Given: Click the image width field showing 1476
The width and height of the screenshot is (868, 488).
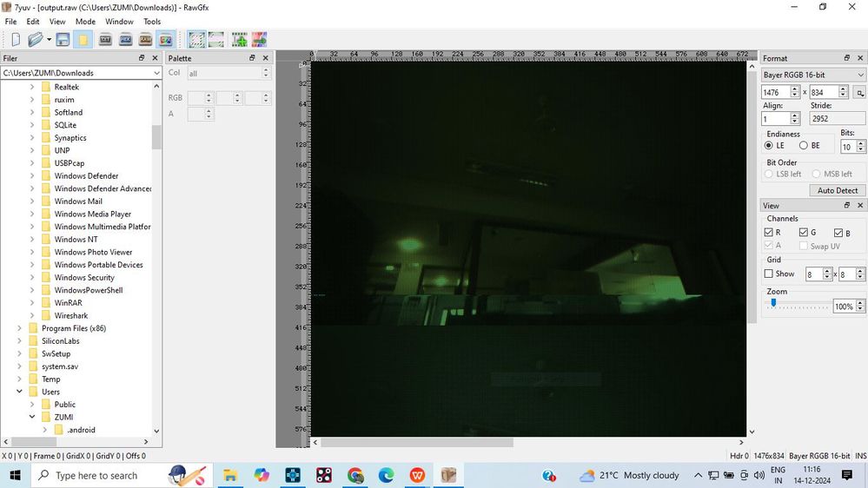Looking at the screenshot, I should point(776,92).
